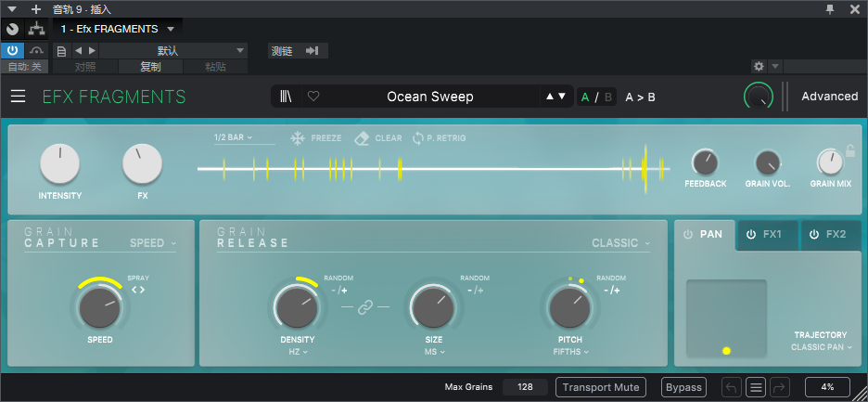The image size is (868, 402).
Task: Click the pin icon in title bar
Action: tap(830, 9)
